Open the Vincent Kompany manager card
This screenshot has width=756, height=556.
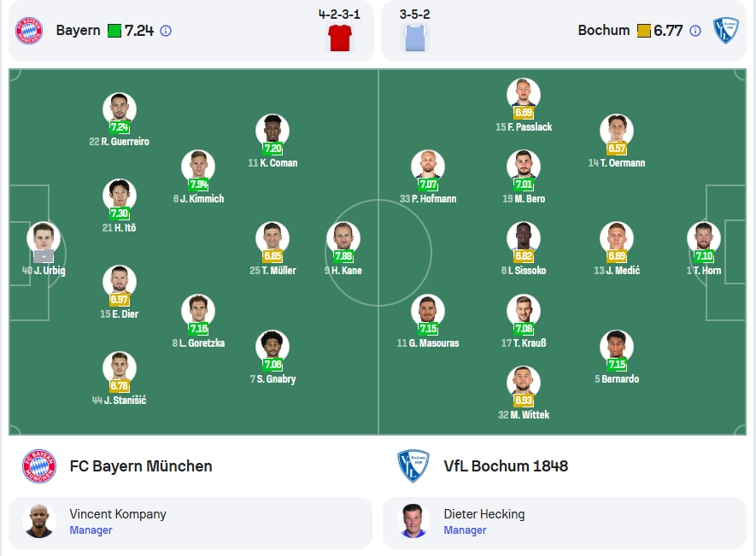[x=190, y=523]
